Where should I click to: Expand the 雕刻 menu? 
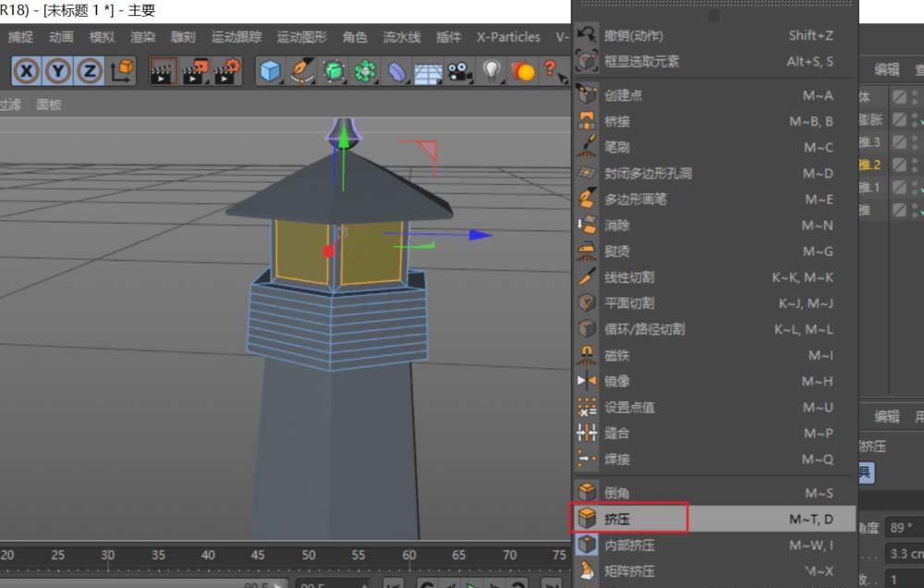(182, 37)
